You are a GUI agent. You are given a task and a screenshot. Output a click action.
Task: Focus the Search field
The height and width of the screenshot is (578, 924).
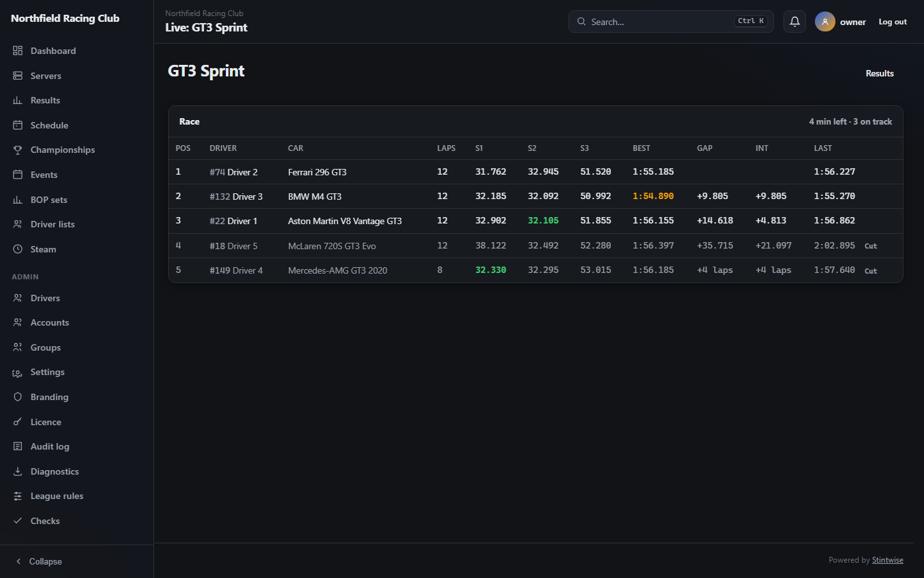pyautogui.click(x=671, y=22)
